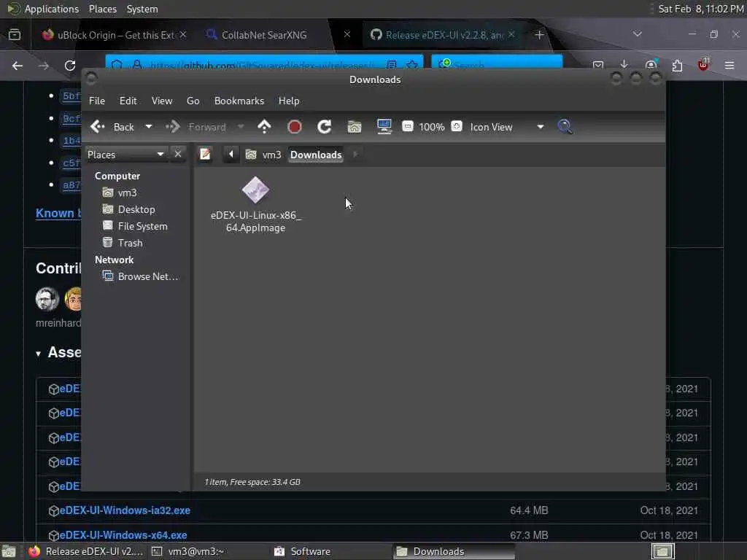Click the mreinhardt contributor avatar

click(47, 299)
